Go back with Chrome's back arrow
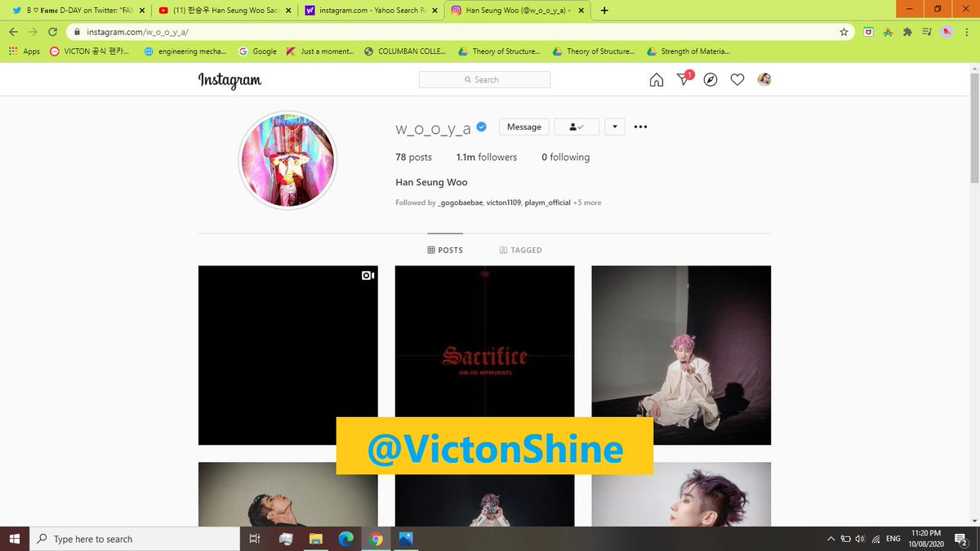Image resolution: width=980 pixels, height=551 pixels. [13, 32]
